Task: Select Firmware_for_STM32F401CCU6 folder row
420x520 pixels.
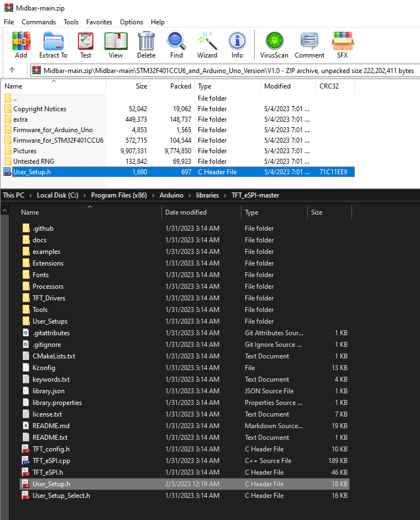Action: pos(177,141)
